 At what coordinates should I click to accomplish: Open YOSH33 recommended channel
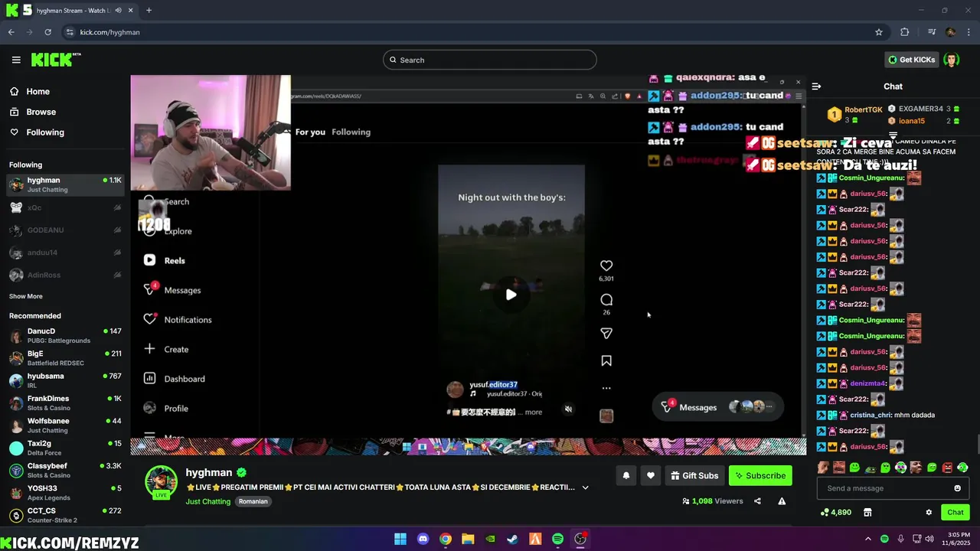(64, 492)
